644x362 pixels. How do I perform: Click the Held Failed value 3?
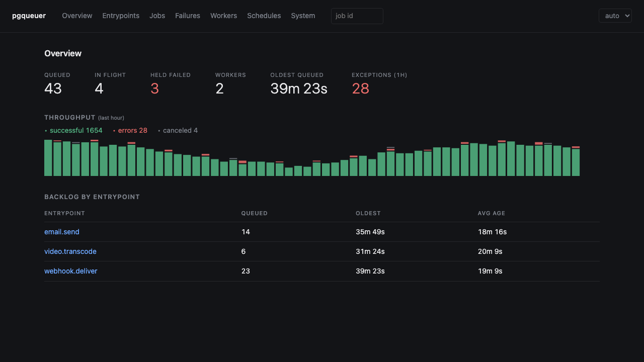tap(154, 88)
